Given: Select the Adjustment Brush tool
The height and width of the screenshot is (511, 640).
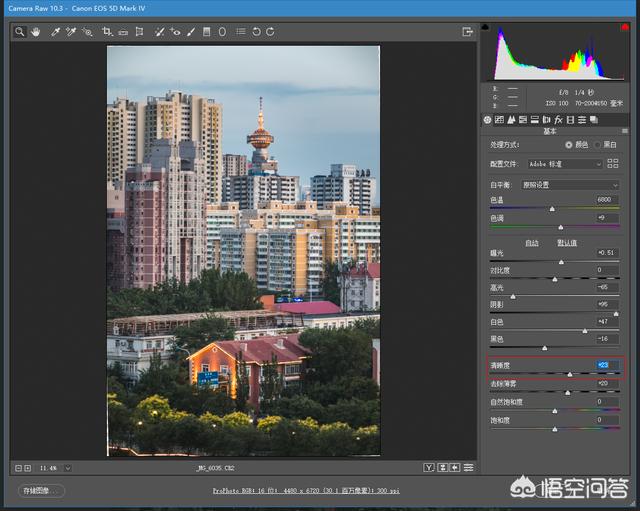Looking at the screenshot, I should [x=191, y=32].
